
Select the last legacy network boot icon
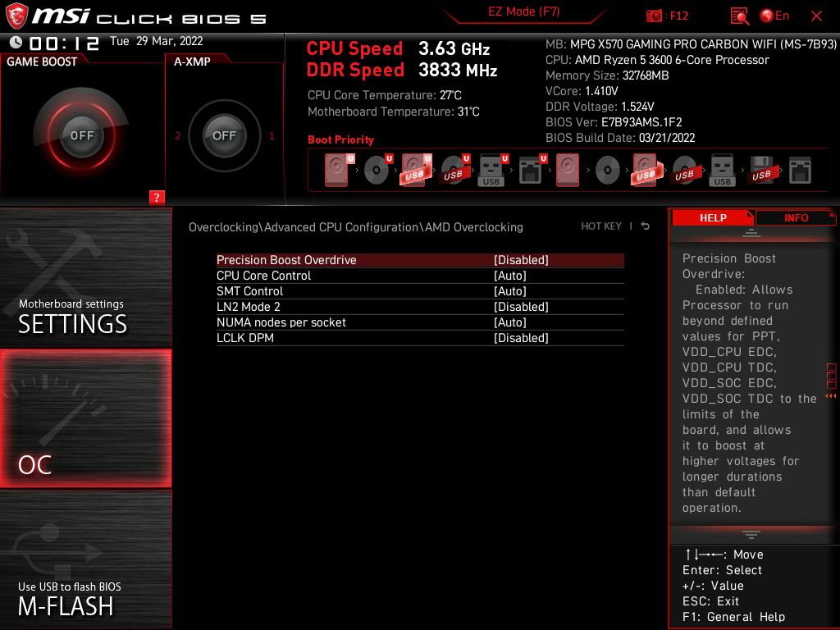(x=800, y=170)
